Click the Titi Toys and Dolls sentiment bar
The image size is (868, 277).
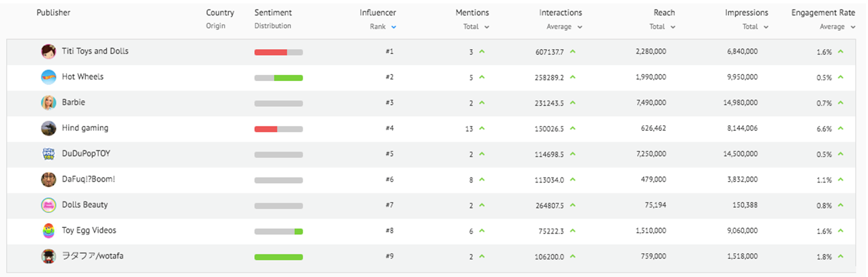pos(278,52)
